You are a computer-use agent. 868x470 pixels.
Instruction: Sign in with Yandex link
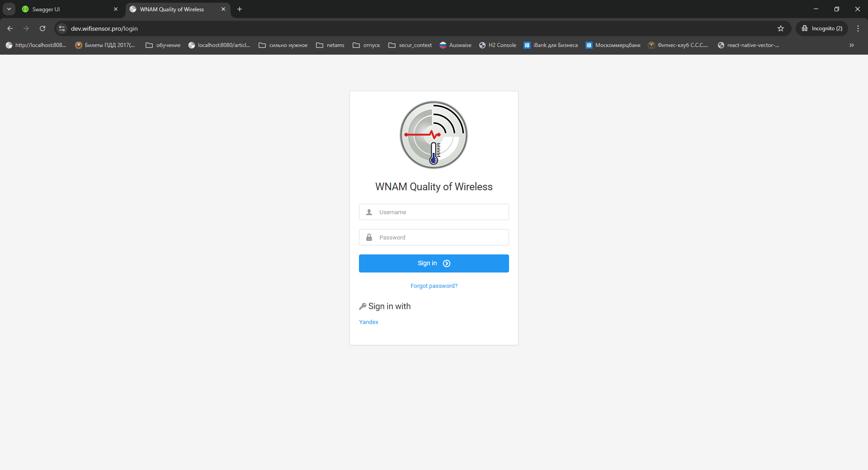tap(368, 322)
